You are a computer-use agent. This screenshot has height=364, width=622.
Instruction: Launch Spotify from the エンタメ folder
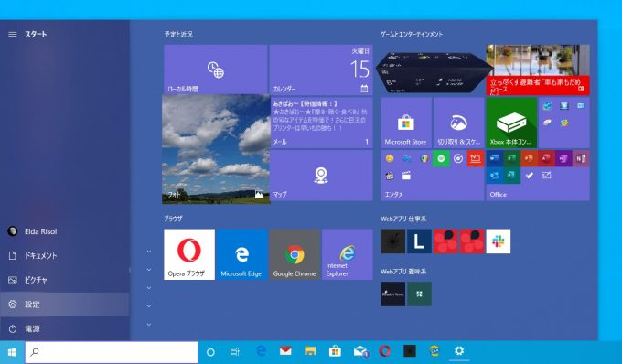click(x=441, y=158)
